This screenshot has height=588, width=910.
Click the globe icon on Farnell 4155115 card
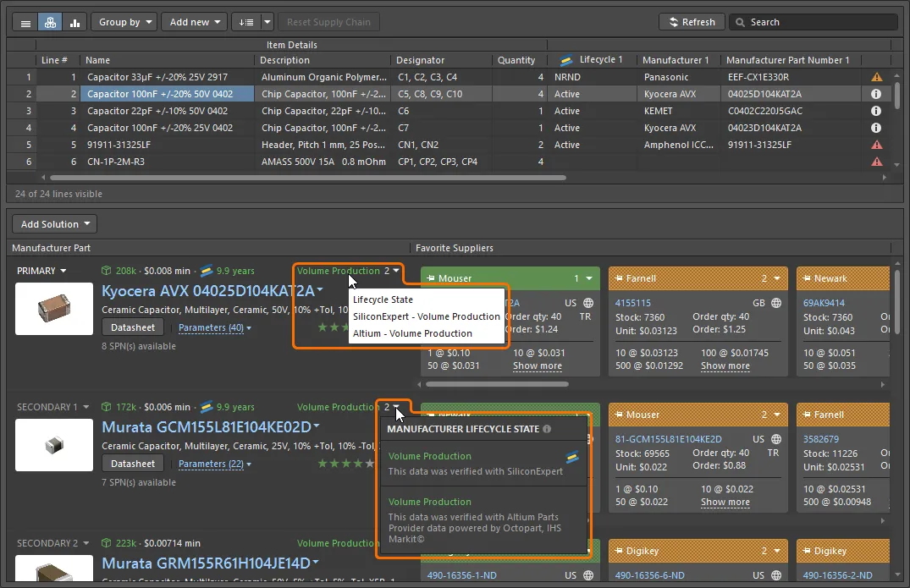click(x=776, y=302)
